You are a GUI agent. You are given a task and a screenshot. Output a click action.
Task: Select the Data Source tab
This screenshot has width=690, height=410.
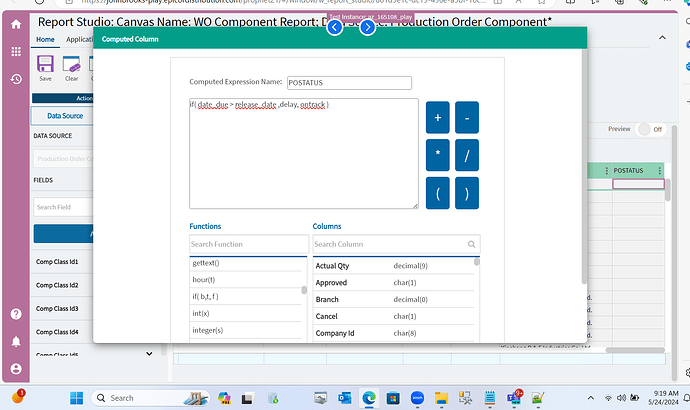65,116
